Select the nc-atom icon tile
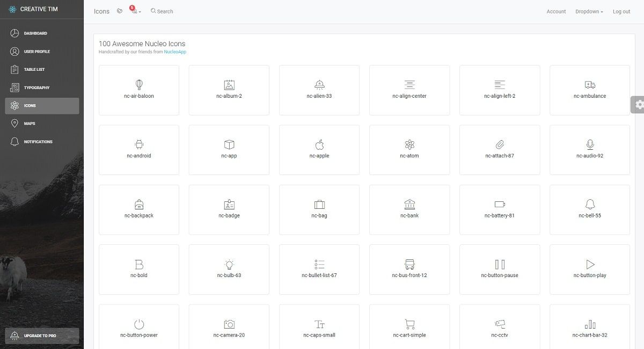Viewport: 644px width, 349px height. (x=409, y=149)
